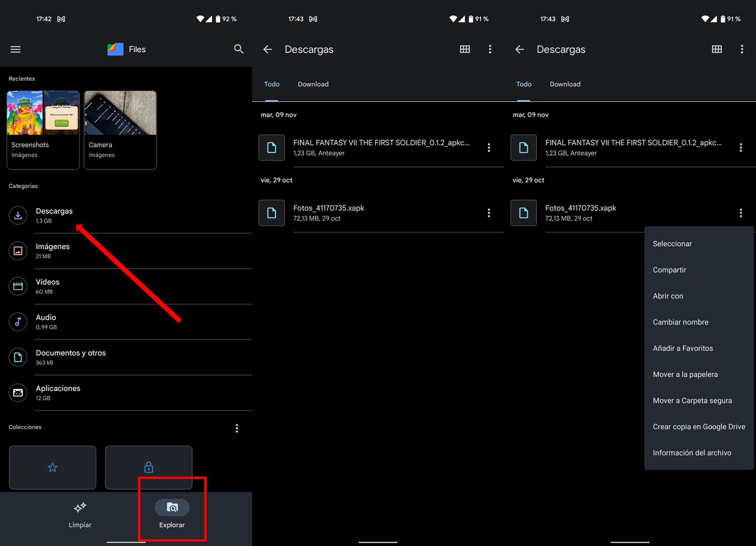Open the Aplicaciones category icon
The width and height of the screenshot is (756, 546).
click(x=18, y=393)
